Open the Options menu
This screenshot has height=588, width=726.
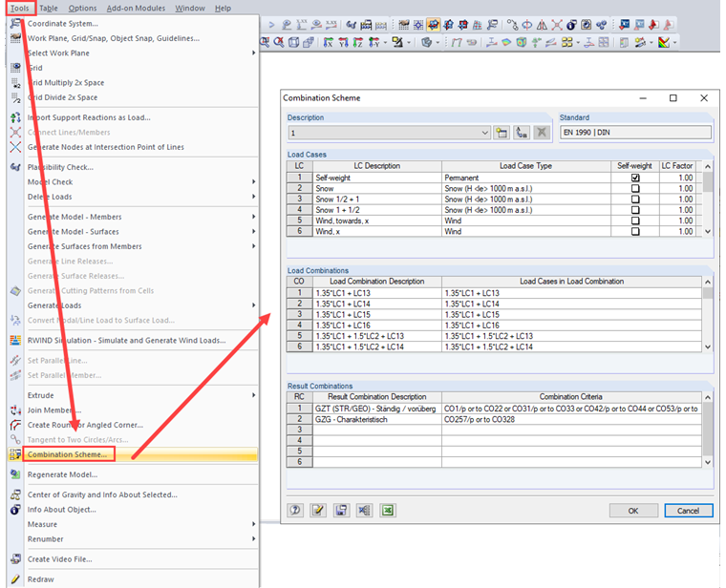point(82,8)
